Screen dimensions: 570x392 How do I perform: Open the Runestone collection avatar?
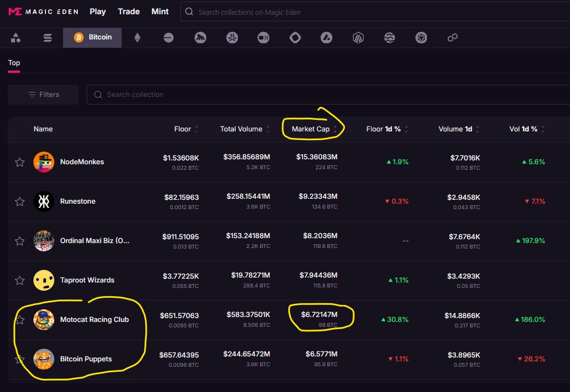click(44, 201)
